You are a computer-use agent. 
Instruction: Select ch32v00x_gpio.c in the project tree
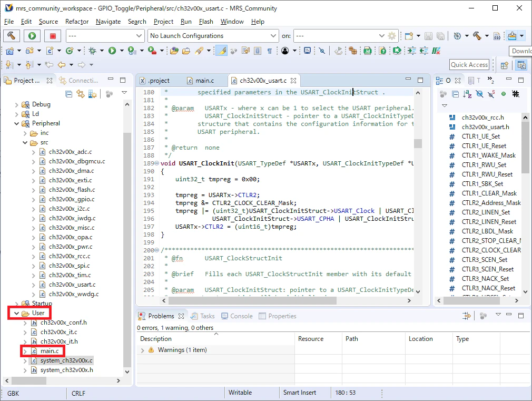72,199
